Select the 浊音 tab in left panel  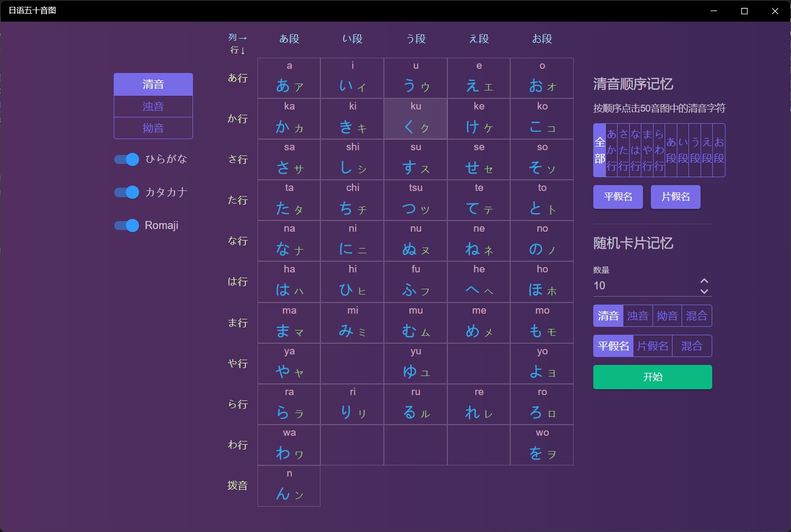[x=153, y=106]
